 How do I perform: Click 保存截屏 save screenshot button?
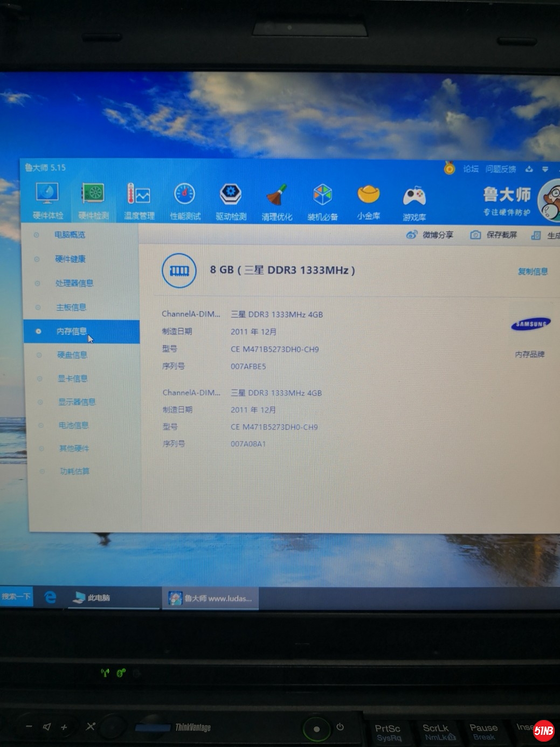[494, 234]
